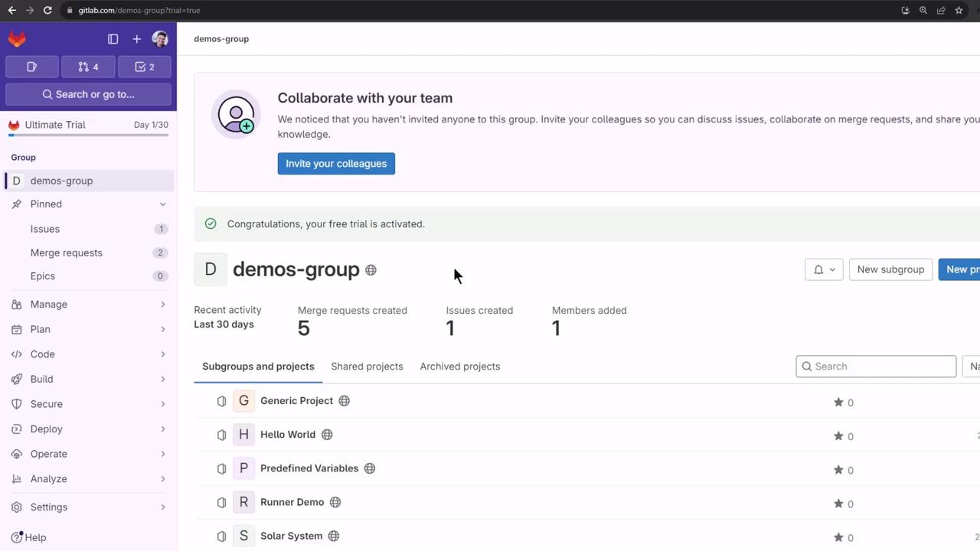Click the demos-group breadcrumb

pos(221,39)
